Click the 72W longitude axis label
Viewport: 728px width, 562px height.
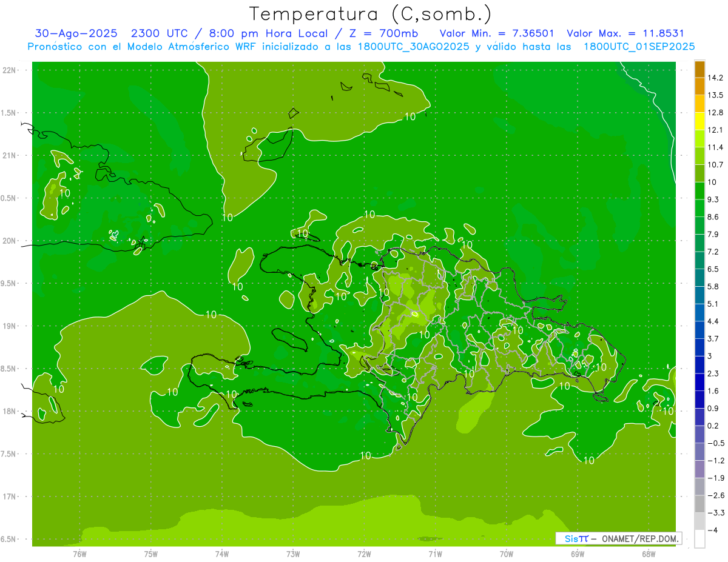click(x=364, y=554)
